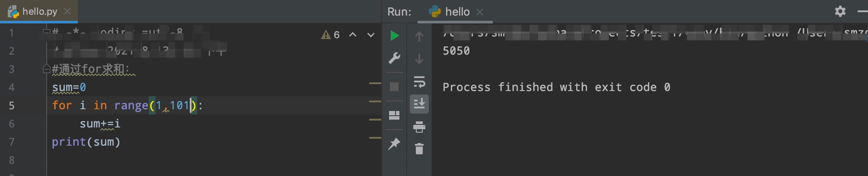This screenshot has width=868, height=176.
Task: Click the print(sum) statement
Action: click(x=86, y=142)
